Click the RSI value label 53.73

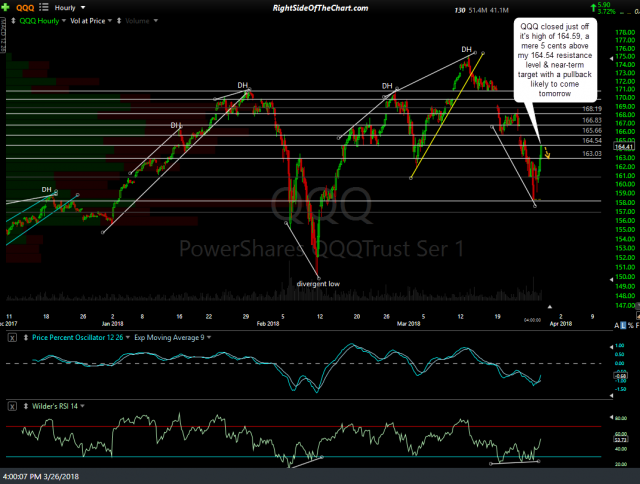[621, 440]
